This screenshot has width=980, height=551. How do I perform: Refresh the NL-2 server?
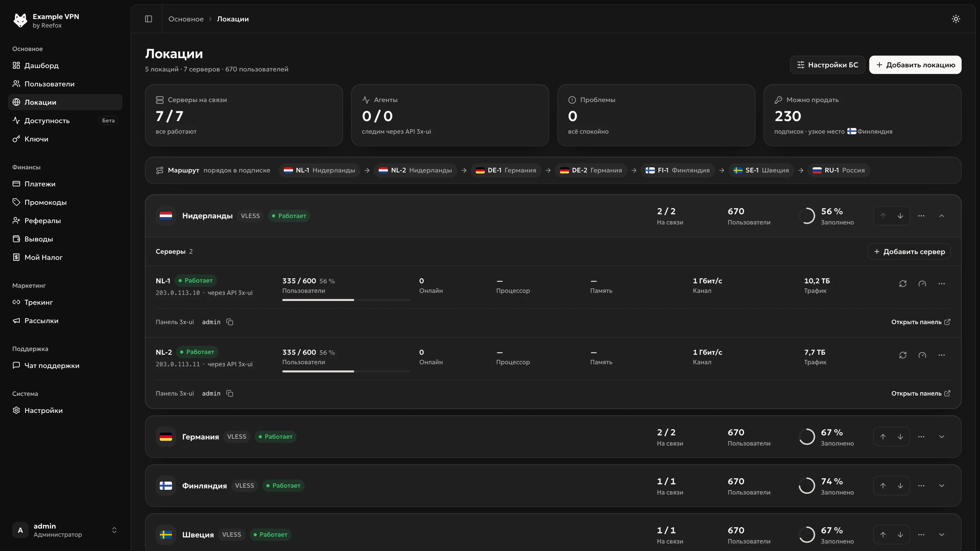[903, 355]
